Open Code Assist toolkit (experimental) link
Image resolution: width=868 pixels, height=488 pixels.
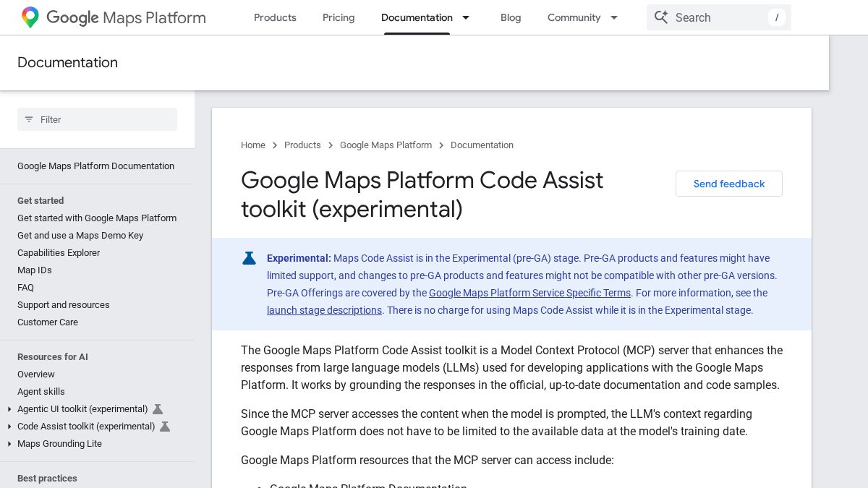[86, 427]
